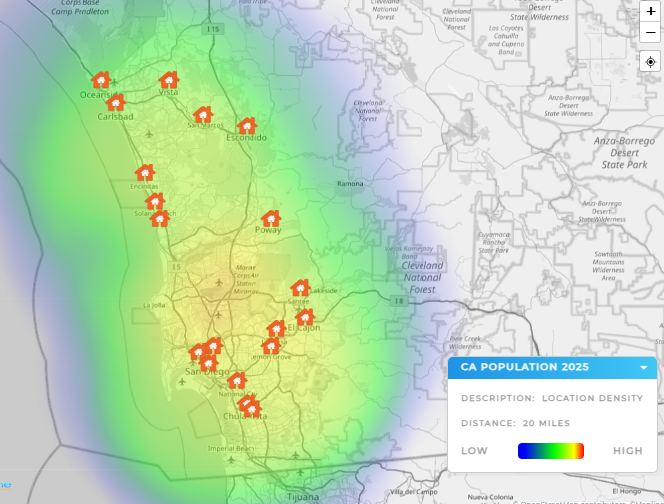Select the house marker at San Marcos
The image size is (664, 504).
[x=203, y=114]
